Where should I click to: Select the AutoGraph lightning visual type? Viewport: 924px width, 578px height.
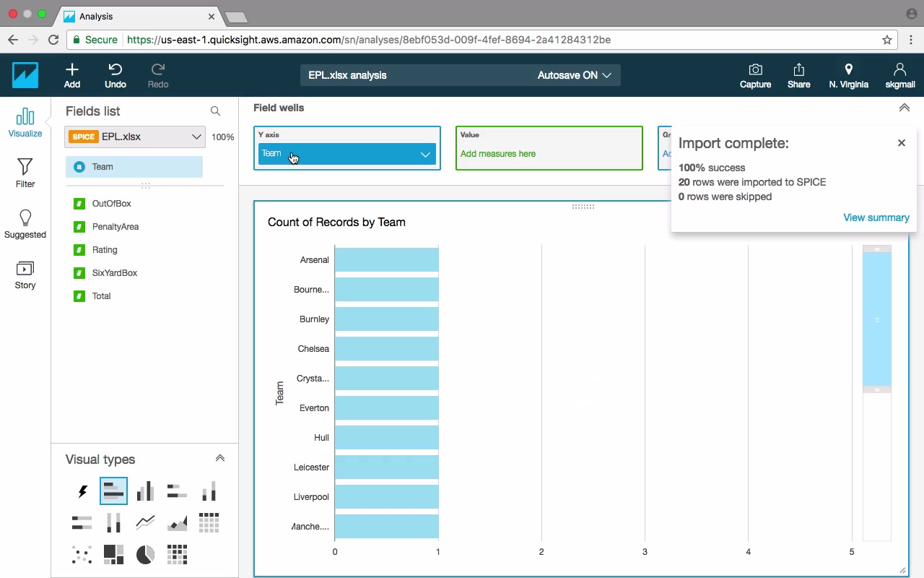(82, 492)
